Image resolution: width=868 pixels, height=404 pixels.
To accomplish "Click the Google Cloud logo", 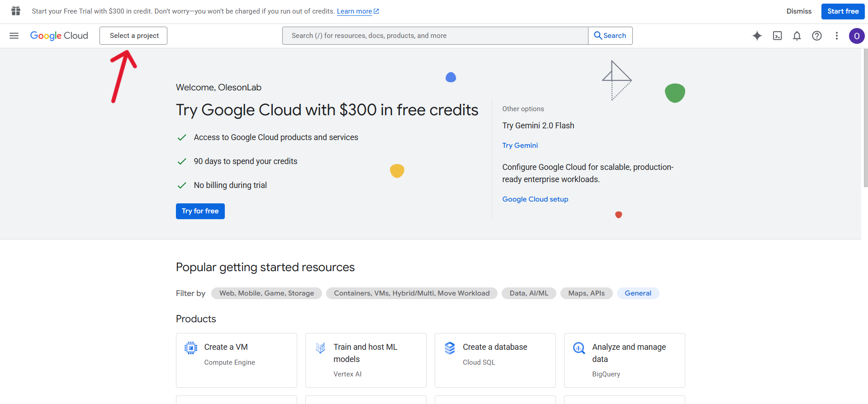I will 59,36.
